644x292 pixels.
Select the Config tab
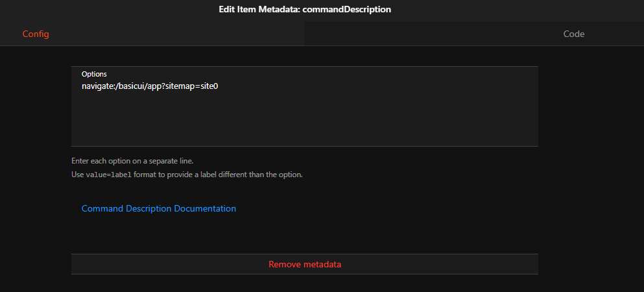[36, 34]
